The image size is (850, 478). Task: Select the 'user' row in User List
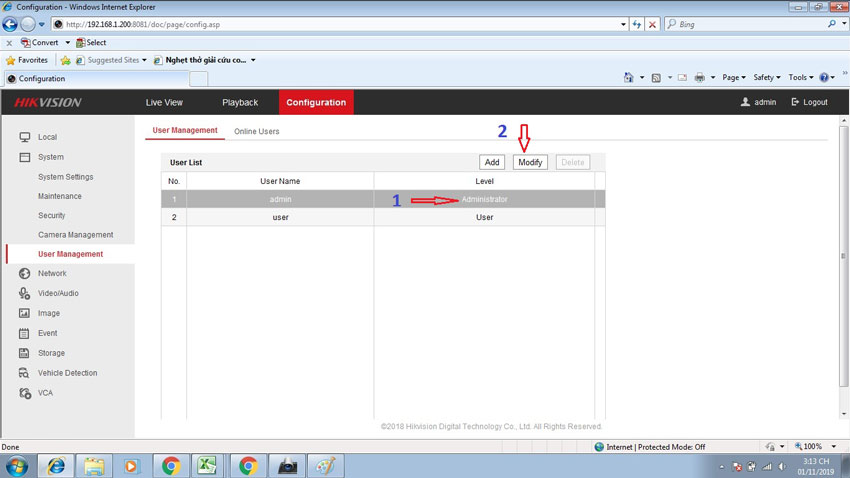(280, 217)
